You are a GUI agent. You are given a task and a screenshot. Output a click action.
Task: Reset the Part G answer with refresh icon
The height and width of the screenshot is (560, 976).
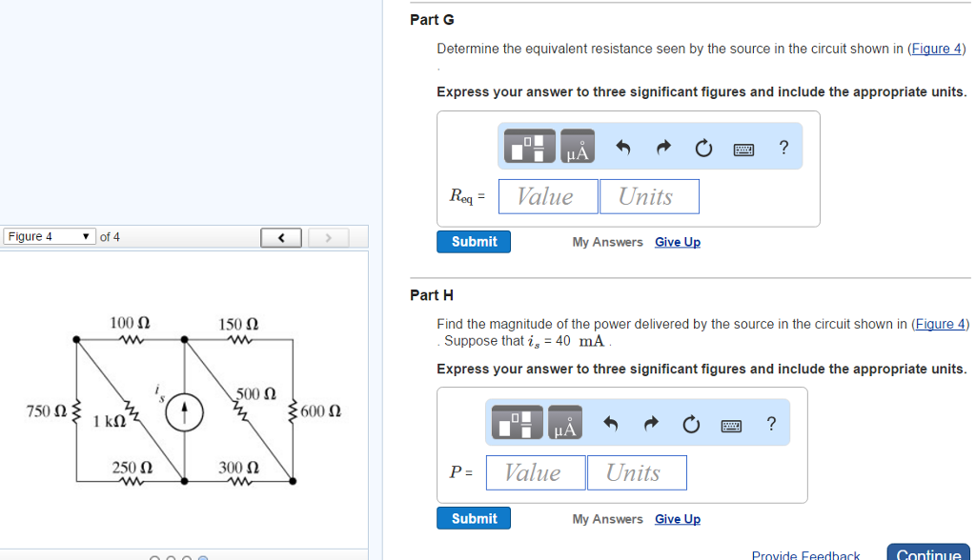(x=702, y=146)
